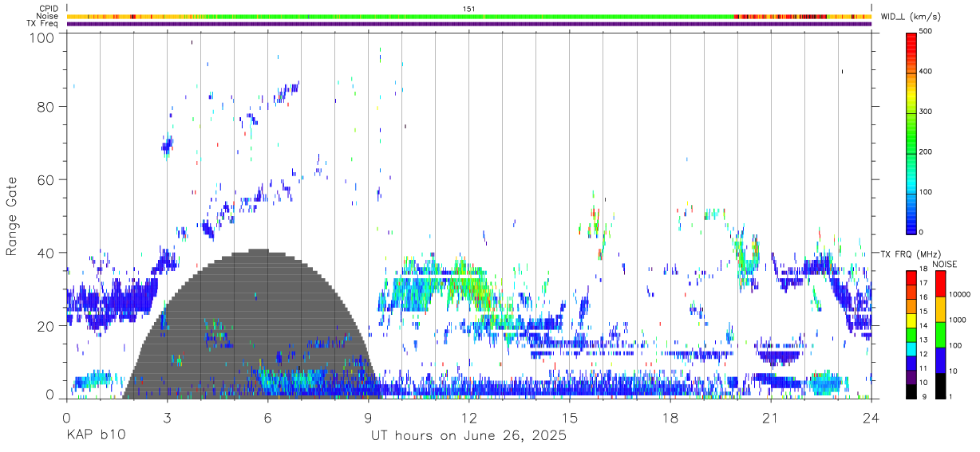Click the NOISE legend title

pyautogui.click(x=945, y=264)
